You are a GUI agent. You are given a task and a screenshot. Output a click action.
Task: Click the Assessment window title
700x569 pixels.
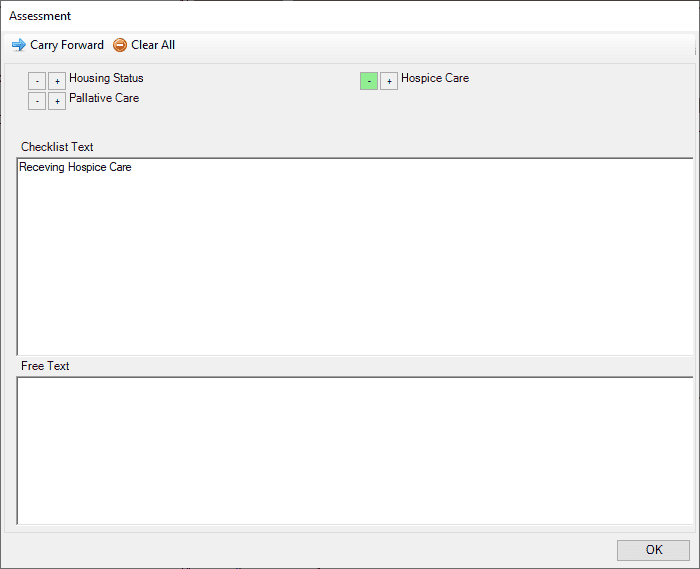click(x=40, y=16)
